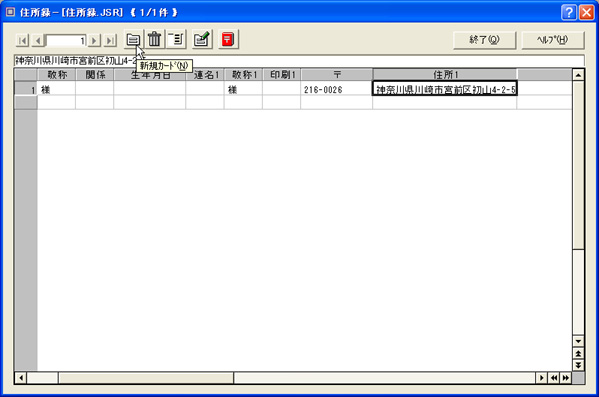Click horizontal scrollbar jump-to-end double arrow
This screenshot has width=599, height=397.
point(566,378)
